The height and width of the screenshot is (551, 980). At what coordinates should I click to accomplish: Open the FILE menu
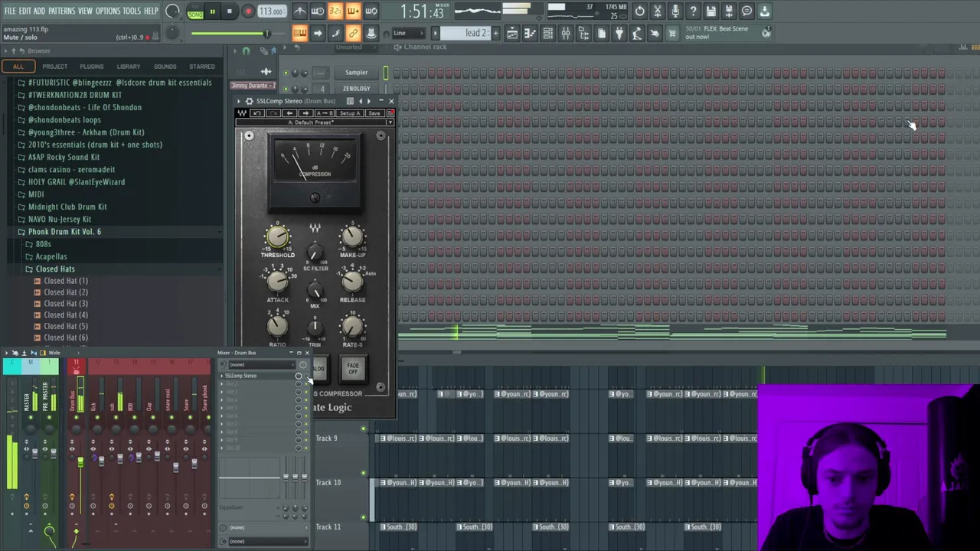[10, 11]
